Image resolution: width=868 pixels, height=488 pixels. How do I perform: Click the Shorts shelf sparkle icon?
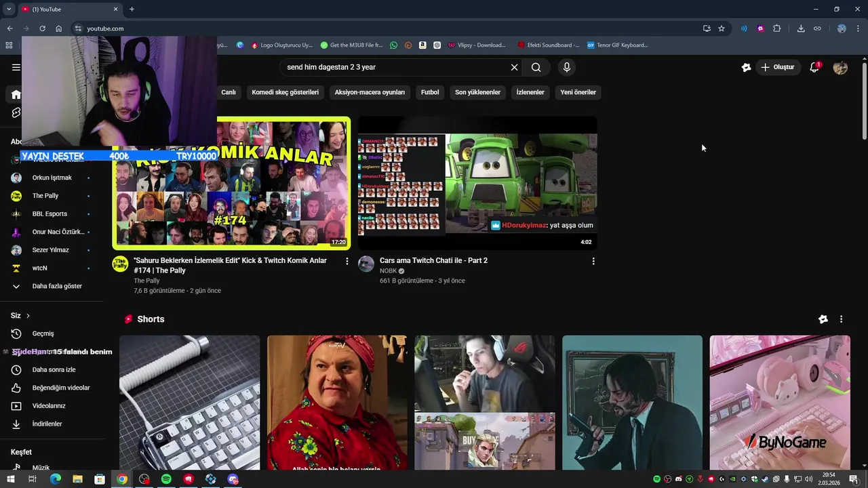[823, 319]
